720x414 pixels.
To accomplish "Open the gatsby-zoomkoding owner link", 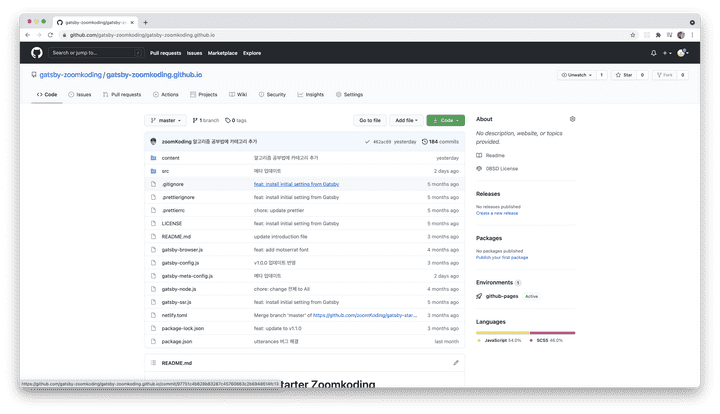I will coord(70,74).
